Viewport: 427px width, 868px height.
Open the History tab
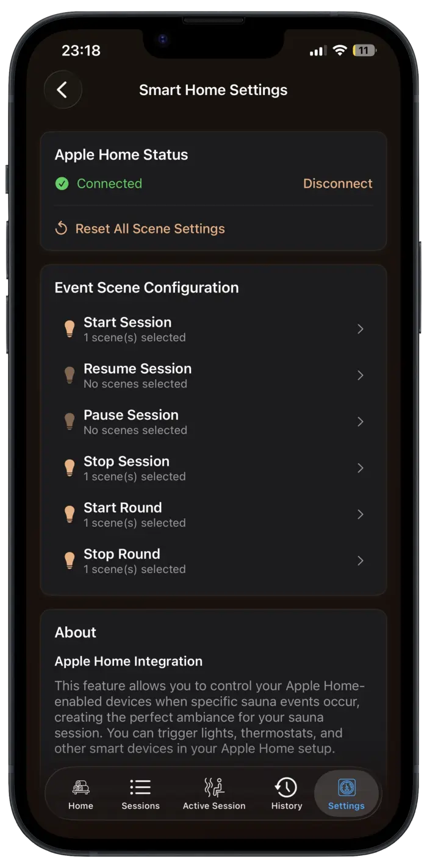coord(286,786)
